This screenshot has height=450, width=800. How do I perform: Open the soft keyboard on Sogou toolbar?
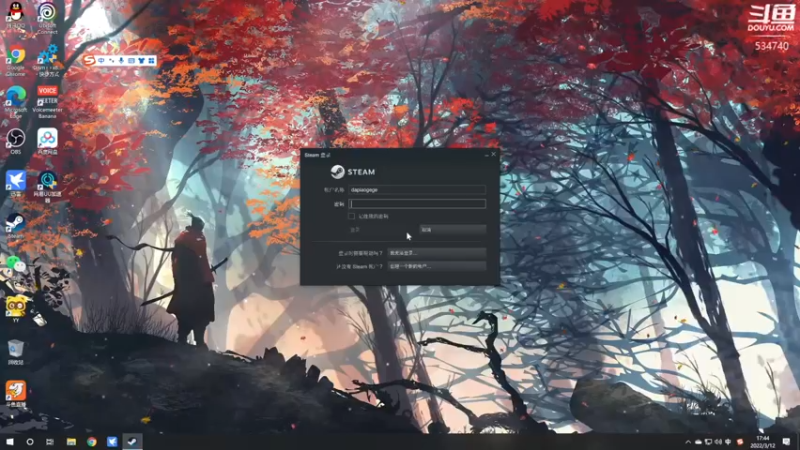click(131, 61)
